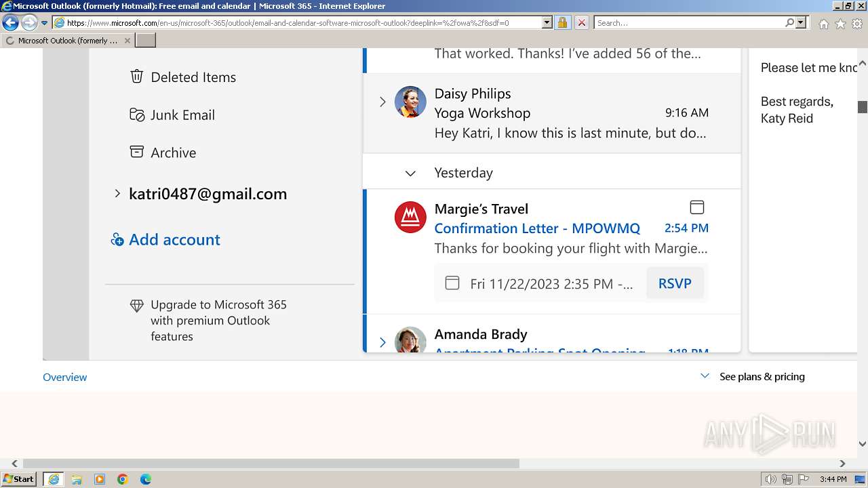Click the Stop loading X button
868x488 pixels.
click(x=581, y=23)
